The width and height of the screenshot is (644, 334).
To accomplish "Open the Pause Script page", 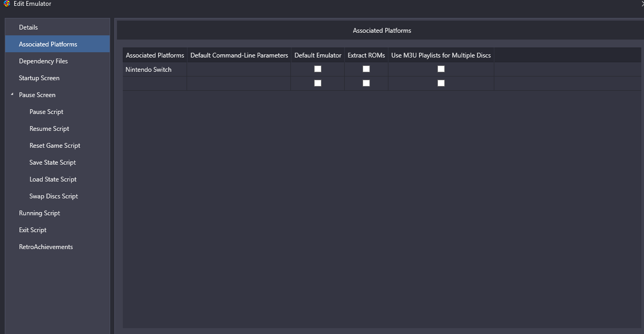I will 46,112.
